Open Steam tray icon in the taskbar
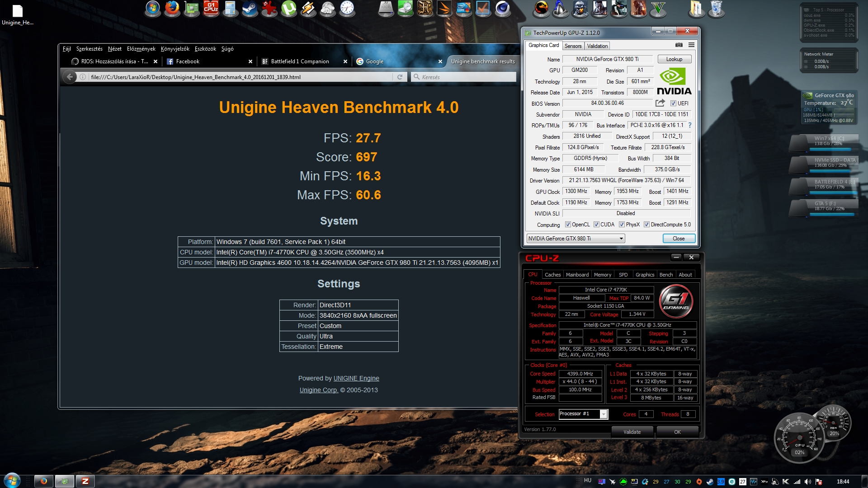868x488 pixels. (710, 482)
